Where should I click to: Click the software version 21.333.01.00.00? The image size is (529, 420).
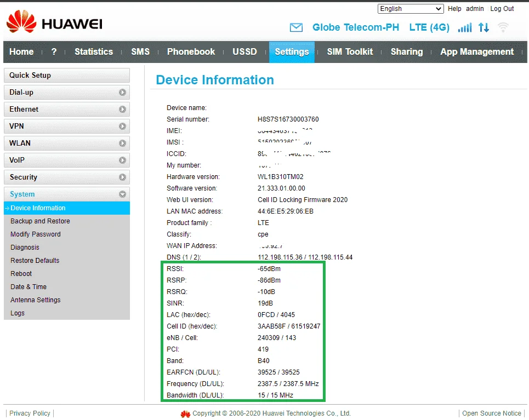coord(281,188)
